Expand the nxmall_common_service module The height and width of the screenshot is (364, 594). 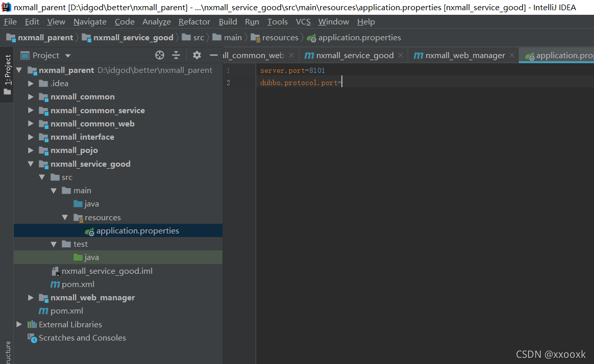point(31,111)
